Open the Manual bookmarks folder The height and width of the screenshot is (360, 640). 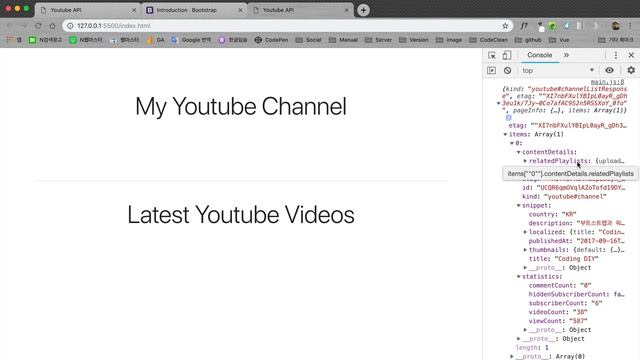click(x=343, y=40)
